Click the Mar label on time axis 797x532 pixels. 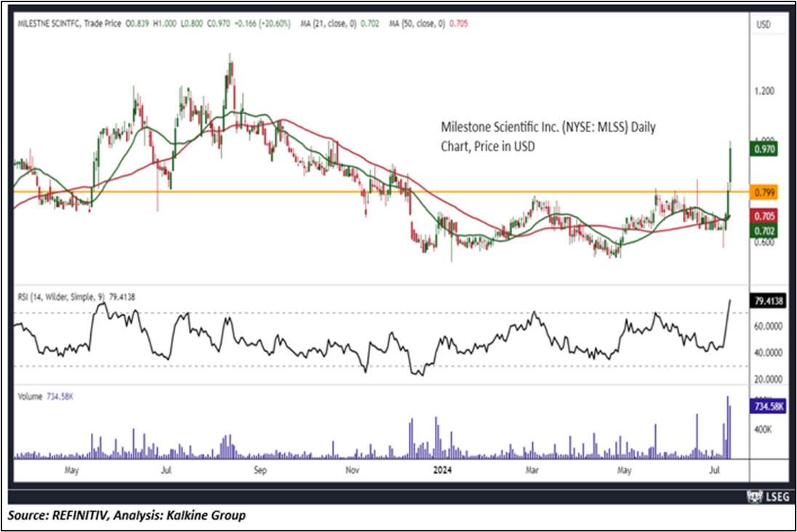pos(532,470)
